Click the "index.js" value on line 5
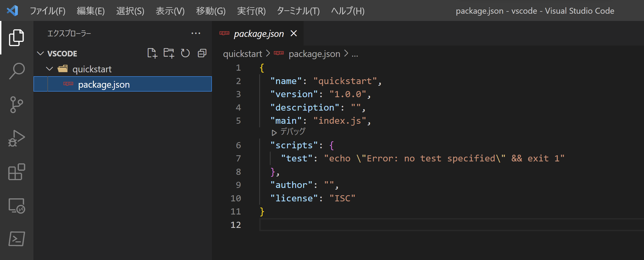The width and height of the screenshot is (644, 260). pos(340,121)
